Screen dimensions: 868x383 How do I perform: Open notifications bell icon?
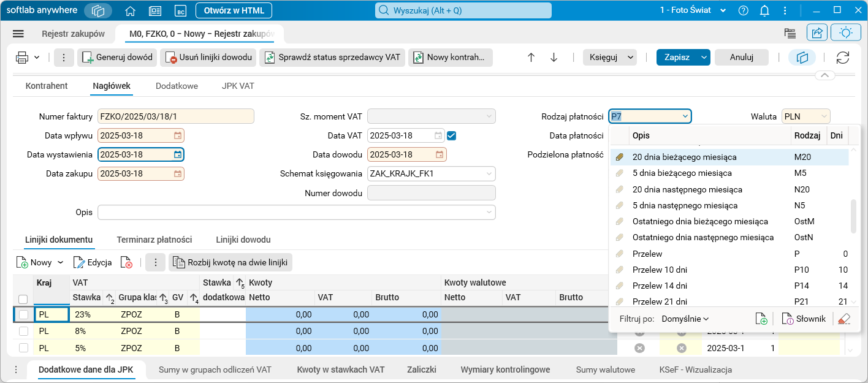click(x=764, y=10)
